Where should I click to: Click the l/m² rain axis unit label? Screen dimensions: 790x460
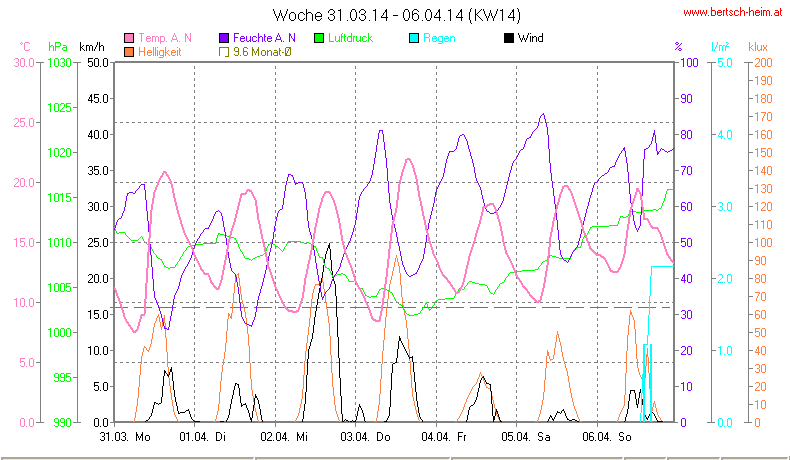coord(720,47)
